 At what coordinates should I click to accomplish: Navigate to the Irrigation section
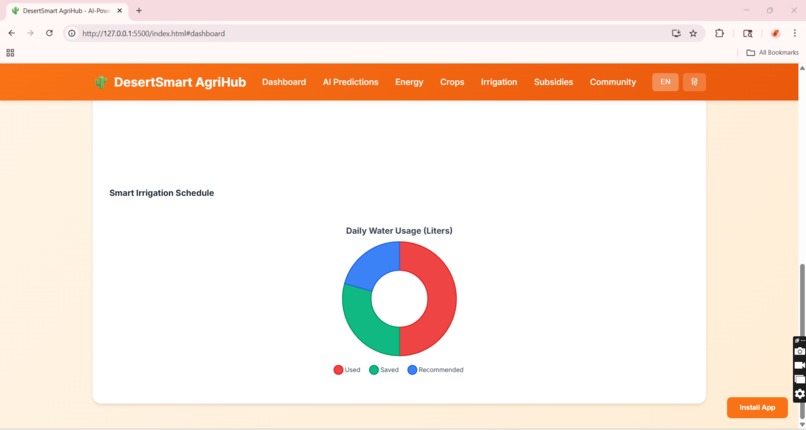click(x=499, y=82)
